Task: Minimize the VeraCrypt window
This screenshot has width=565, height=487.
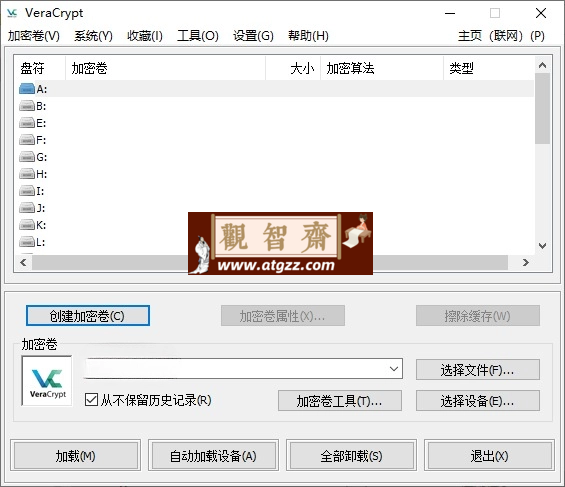Action: click(x=450, y=13)
